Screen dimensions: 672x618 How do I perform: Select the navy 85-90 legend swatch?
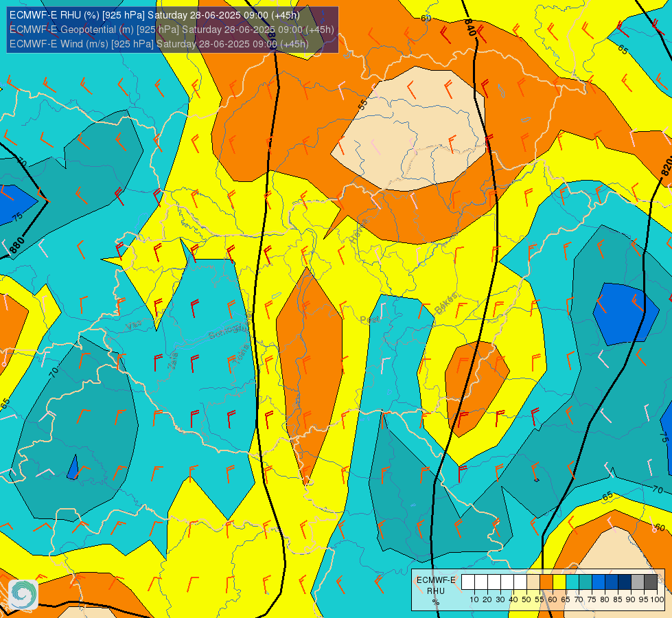pos(625,582)
